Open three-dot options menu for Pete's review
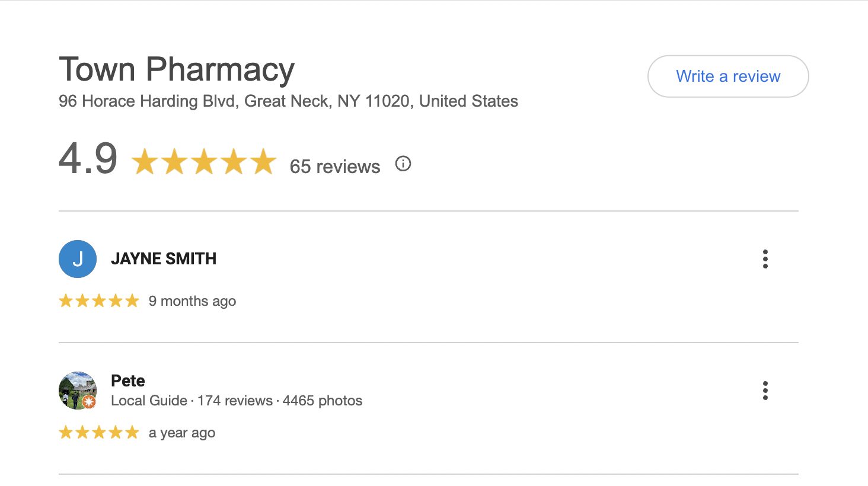Screen dimensions: 868x486 point(765,391)
